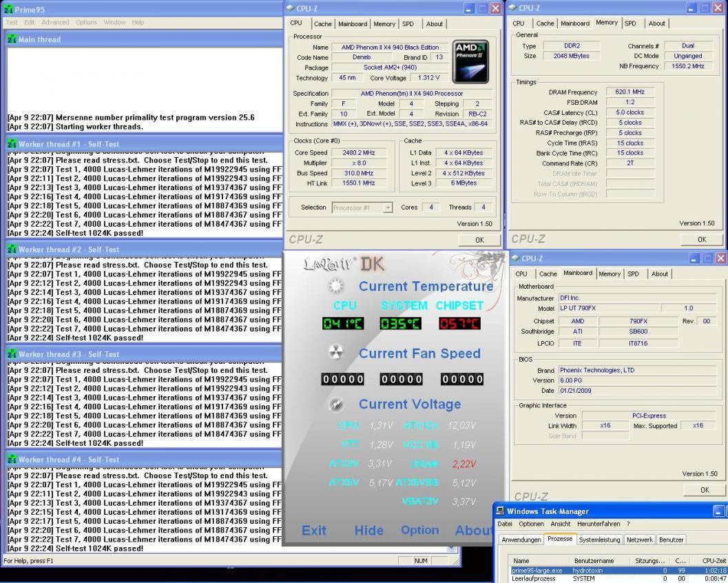Switch to Mainboard tab in CPU-Z processor window

tap(353, 23)
